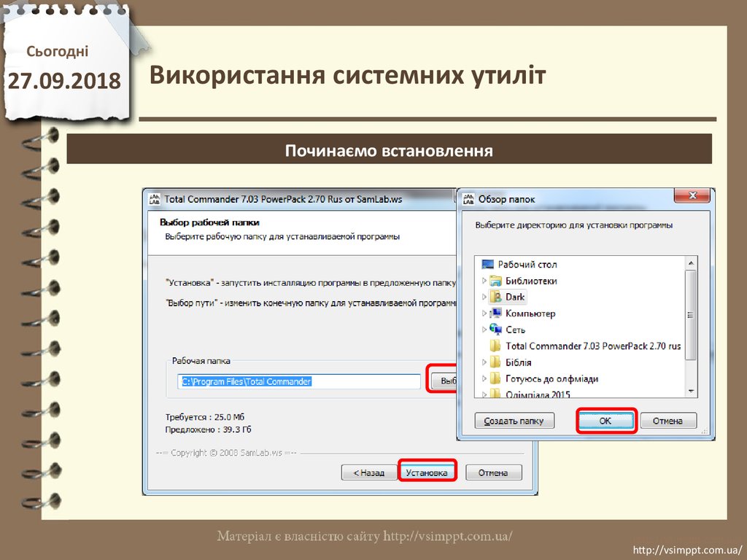This screenshot has height=560, width=747.
Task: Click the Total Commander 7.03 PowerPack folder icon
Action: point(495,346)
